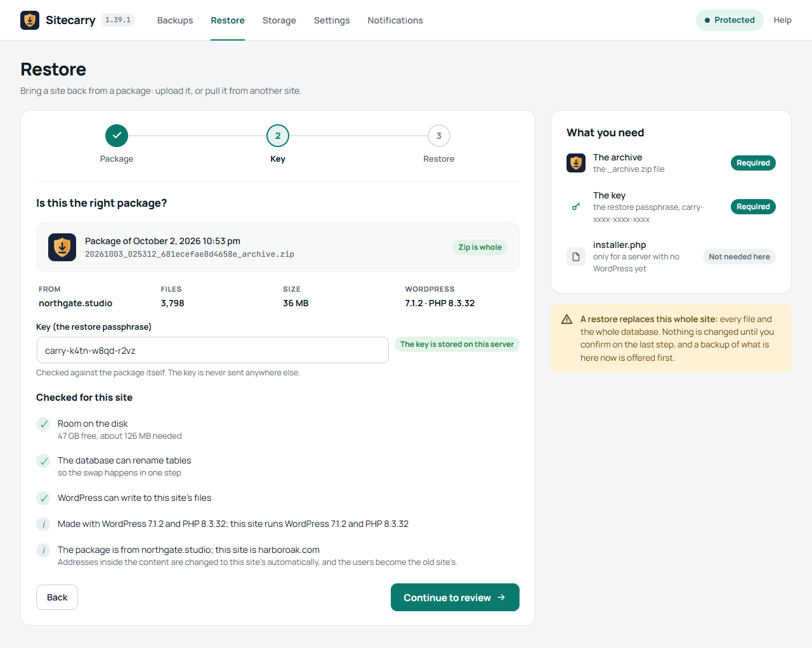Click the 7.1.2 · PHP 8.3.32 value
The width and height of the screenshot is (812, 648).
[440, 303]
